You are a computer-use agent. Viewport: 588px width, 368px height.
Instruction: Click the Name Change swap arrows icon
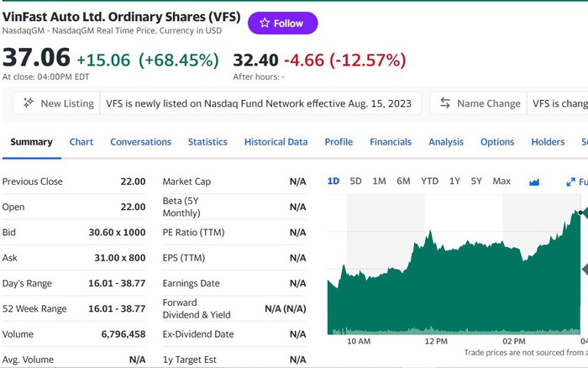coord(444,103)
